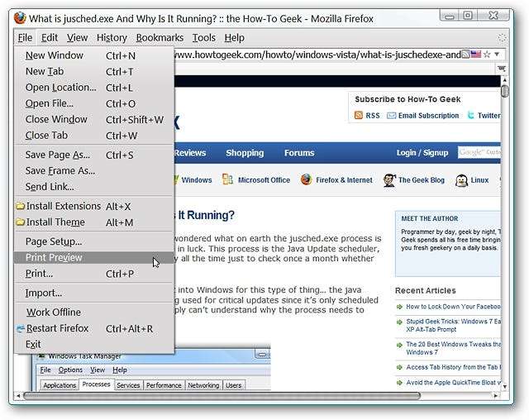Choose Import... menu entry
This screenshot has width=529, height=420.
coord(94,293)
